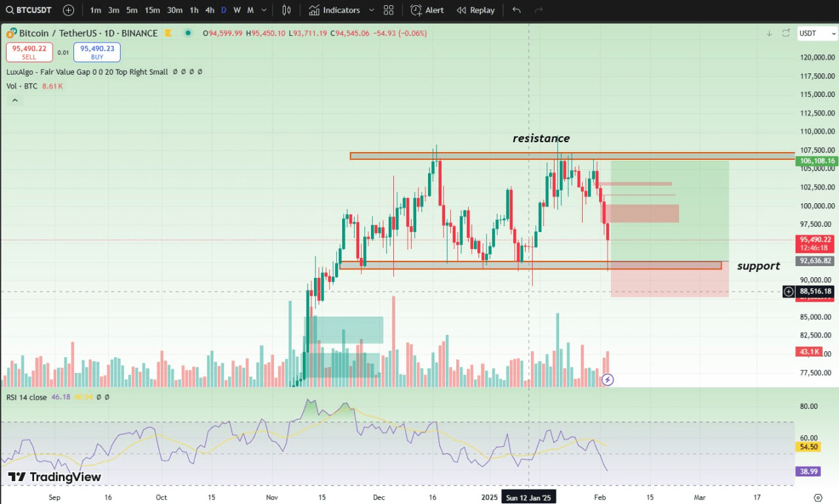Select the support text annotation

(758, 265)
